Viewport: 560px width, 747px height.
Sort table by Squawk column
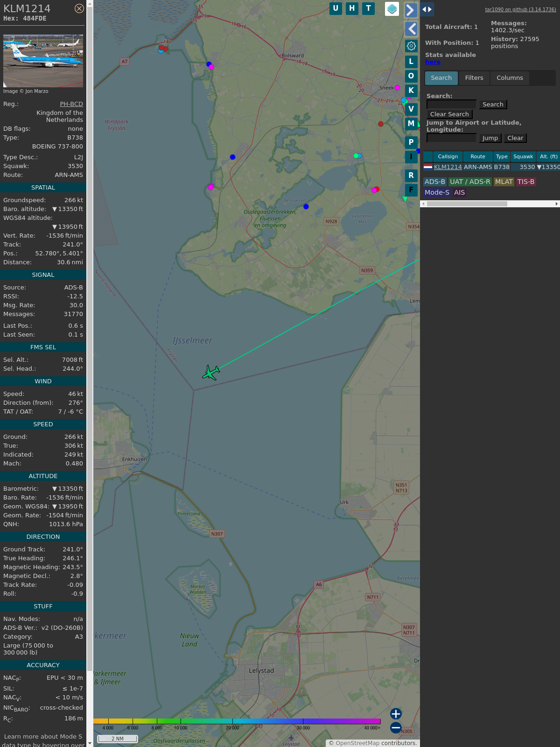pos(523,157)
